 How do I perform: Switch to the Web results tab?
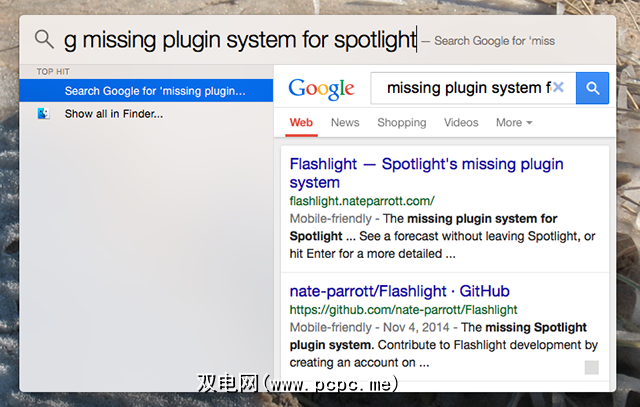click(301, 123)
